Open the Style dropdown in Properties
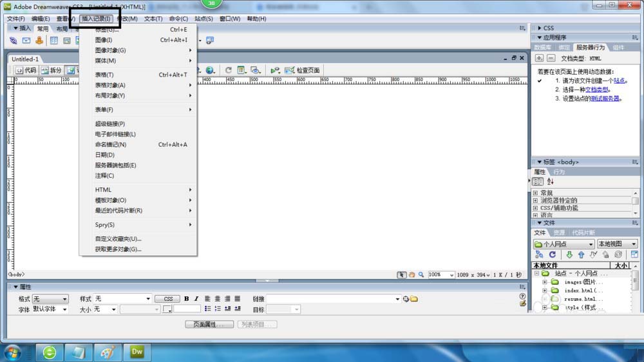The height and width of the screenshot is (362, 644). click(x=123, y=299)
